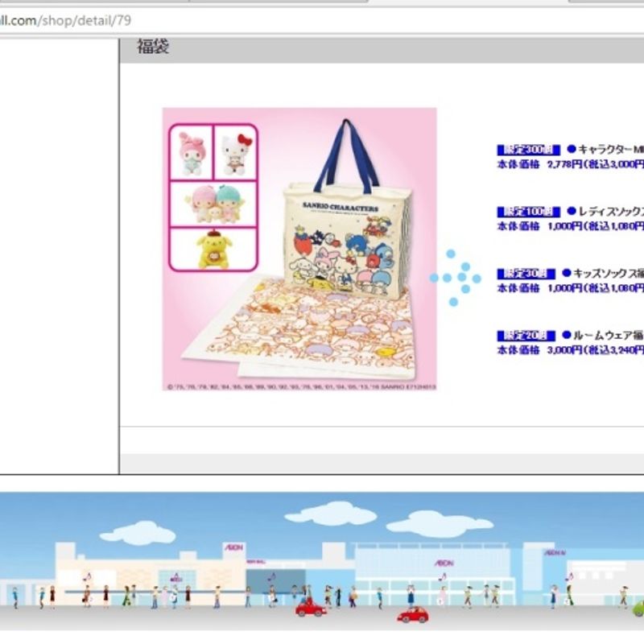
Task: Click the 限定20個 badge
Action: pos(526,336)
